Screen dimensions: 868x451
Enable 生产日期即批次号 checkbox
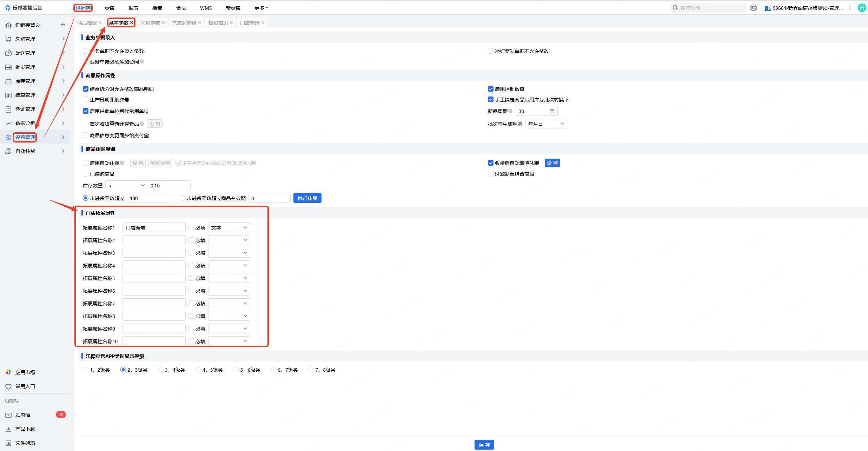tap(86, 100)
